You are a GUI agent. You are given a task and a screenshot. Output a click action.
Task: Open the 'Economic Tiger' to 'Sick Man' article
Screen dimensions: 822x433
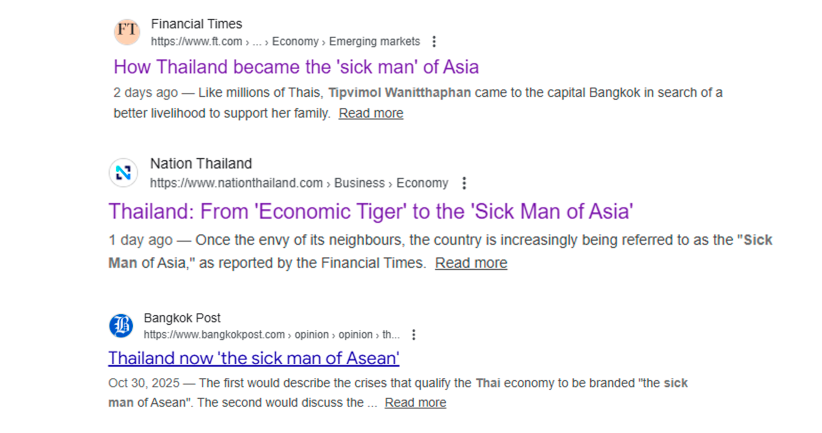click(371, 211)
